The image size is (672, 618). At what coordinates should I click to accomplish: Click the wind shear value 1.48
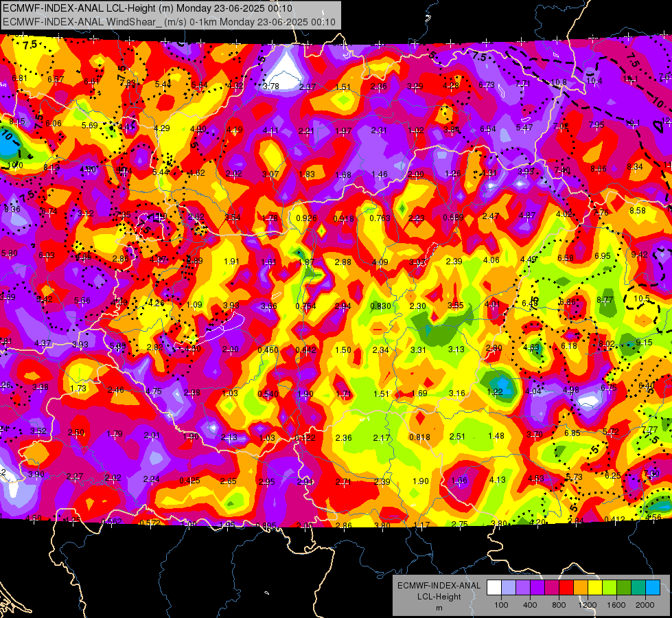point(496,436)
